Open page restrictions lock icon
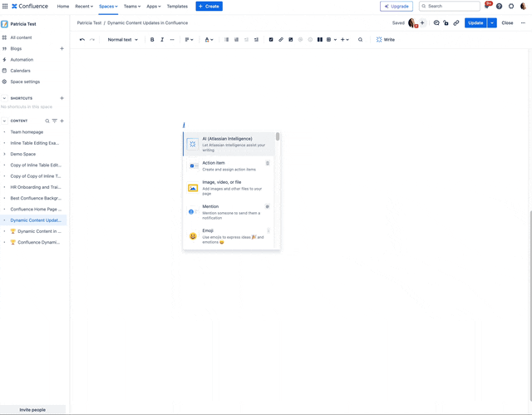532x415 pixels. tap(446, 22)
